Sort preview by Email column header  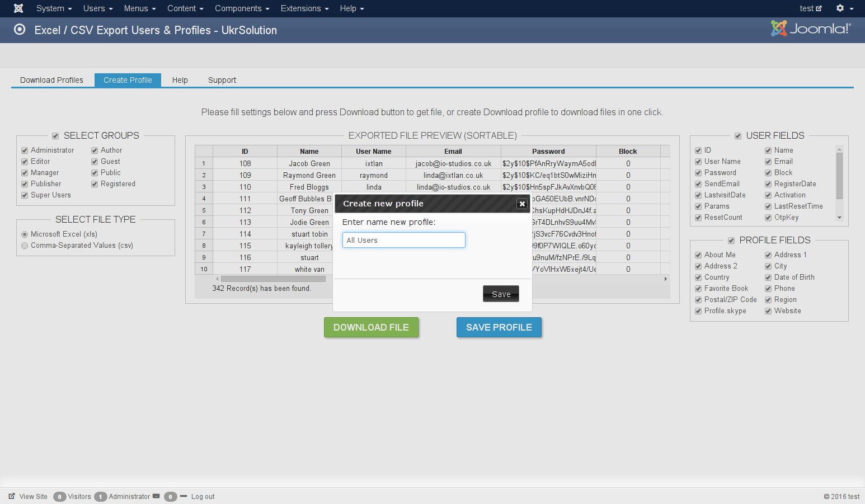(x=453, y=151)
